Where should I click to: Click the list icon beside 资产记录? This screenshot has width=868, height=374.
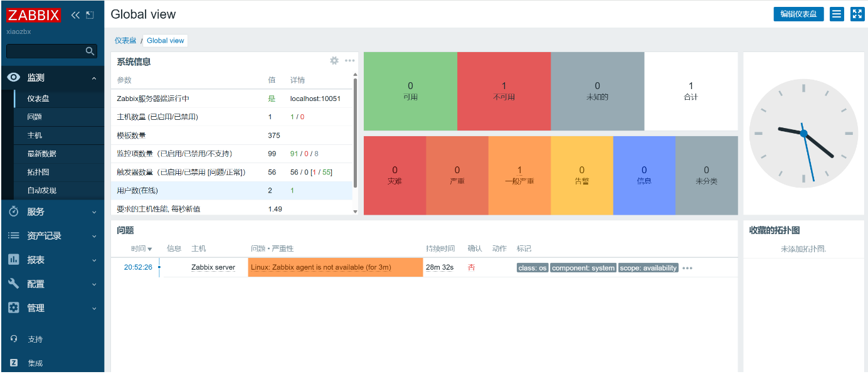pos(14,236)
